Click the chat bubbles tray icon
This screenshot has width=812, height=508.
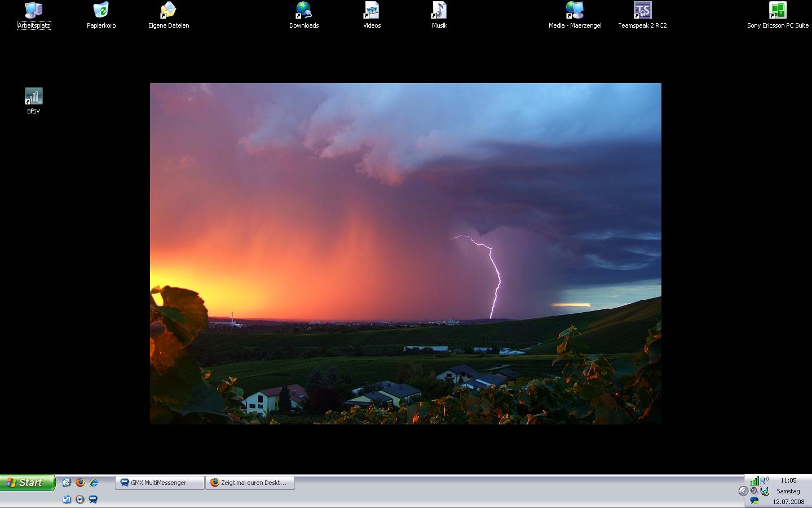coord(754,501)
